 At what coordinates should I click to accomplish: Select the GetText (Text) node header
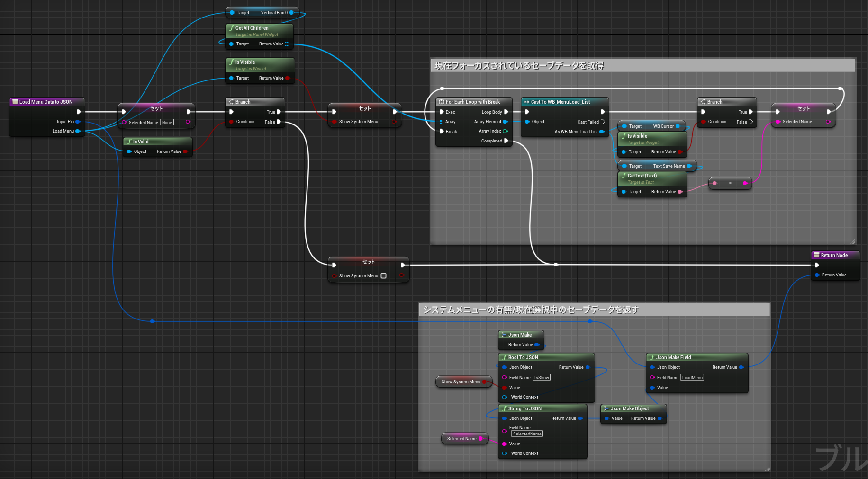pos(652,178)
